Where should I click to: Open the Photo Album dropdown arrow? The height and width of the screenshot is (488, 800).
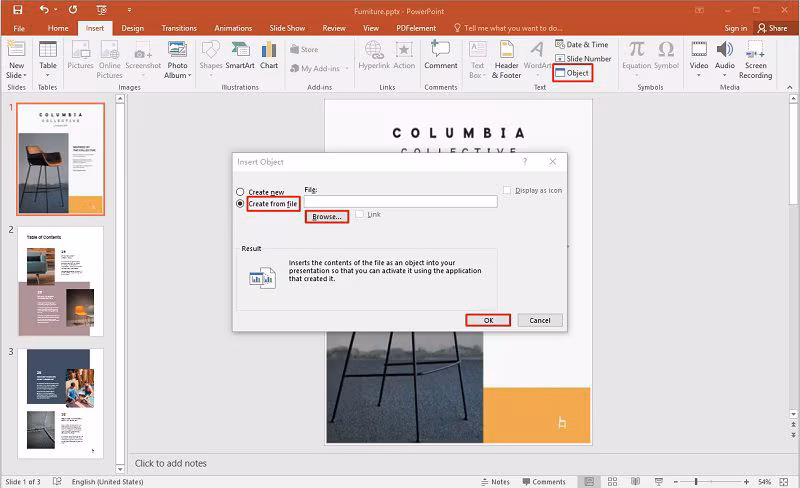pos(190,76)
